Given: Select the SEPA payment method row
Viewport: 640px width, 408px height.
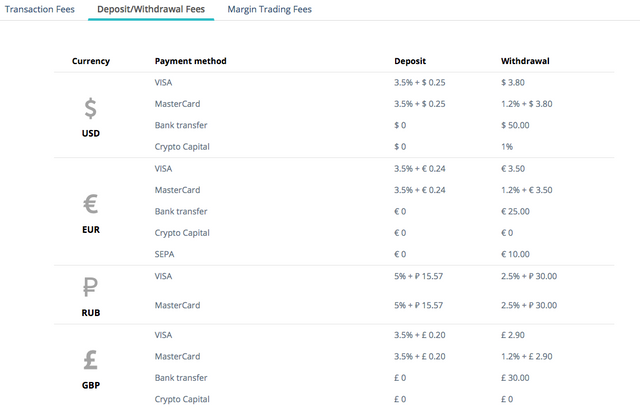Looking at the screenshot, I should (164, 253).
